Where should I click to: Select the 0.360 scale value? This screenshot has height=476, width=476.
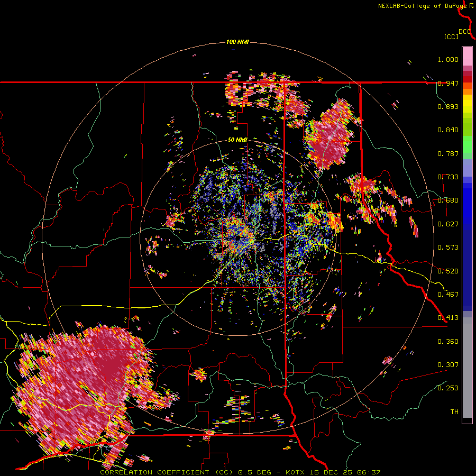(448, 341)
